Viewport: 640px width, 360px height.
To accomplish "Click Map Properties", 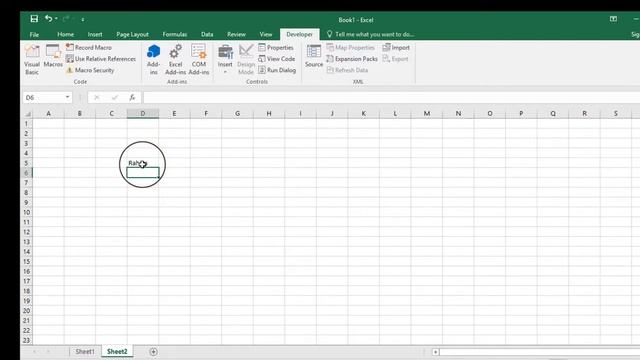I will [350, 47].
